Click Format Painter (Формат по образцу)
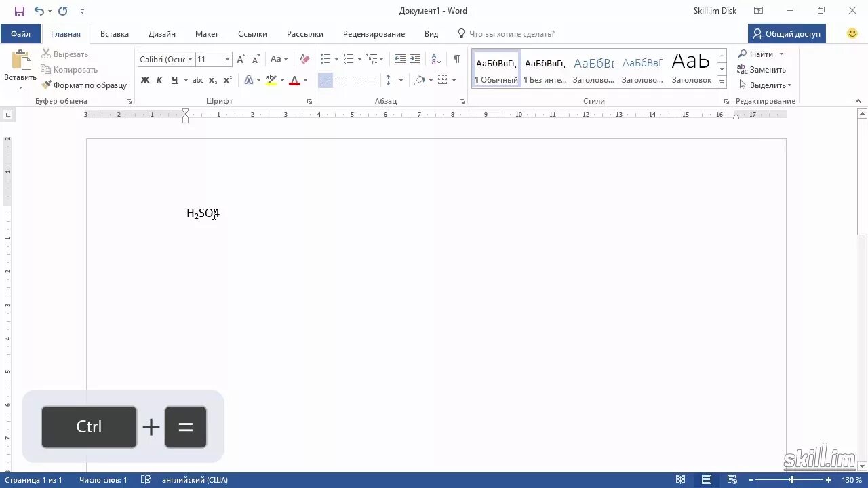Screen dimensions: 868x488 click(84, 85)
